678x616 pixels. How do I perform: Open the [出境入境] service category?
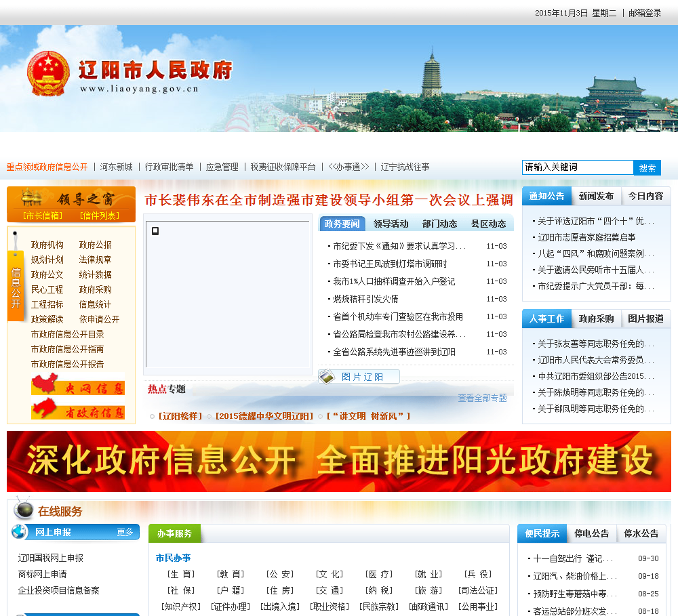(280, 607)
